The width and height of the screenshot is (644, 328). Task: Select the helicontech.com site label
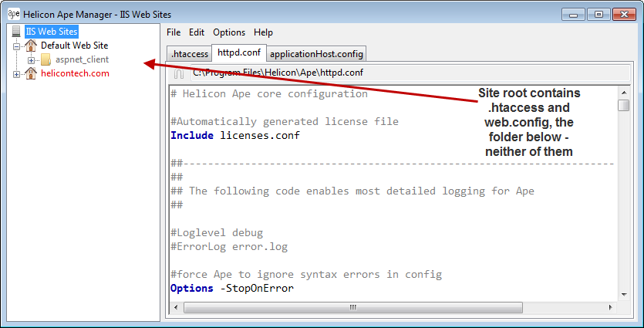(75, 73)
